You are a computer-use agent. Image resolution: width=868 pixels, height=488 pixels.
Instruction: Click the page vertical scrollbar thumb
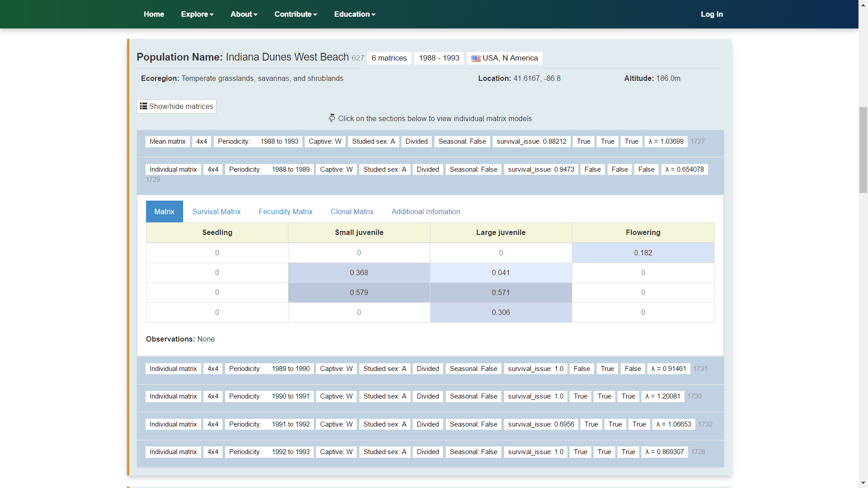coord(863,150)
